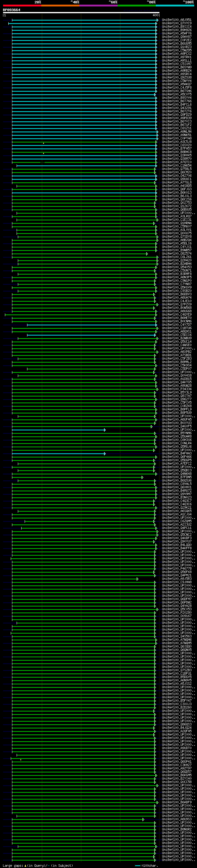Image resolution: width=197 pixels, height=868 pixels.
Task: Select UniRef100_Q7PZX9 label
Action: tap(177, 304)
